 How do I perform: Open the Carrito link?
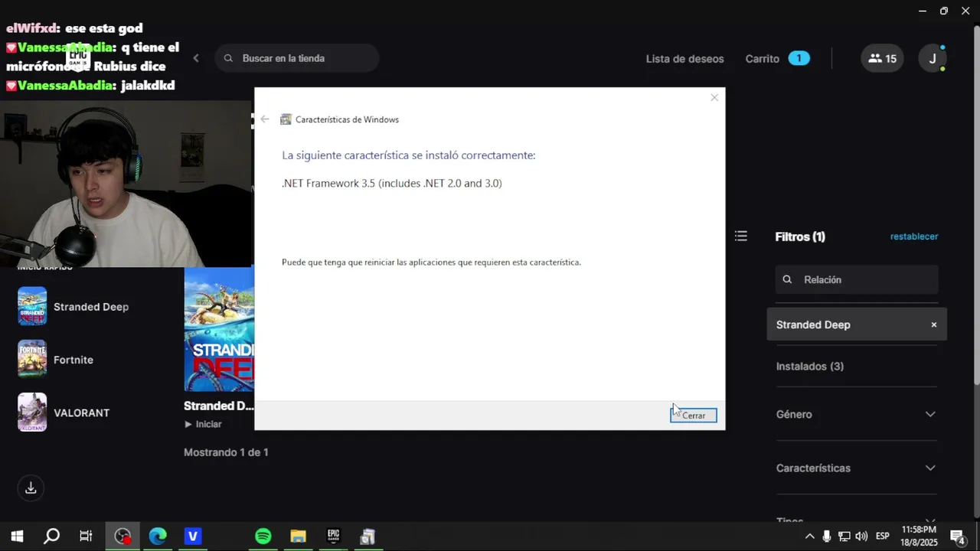763,59
